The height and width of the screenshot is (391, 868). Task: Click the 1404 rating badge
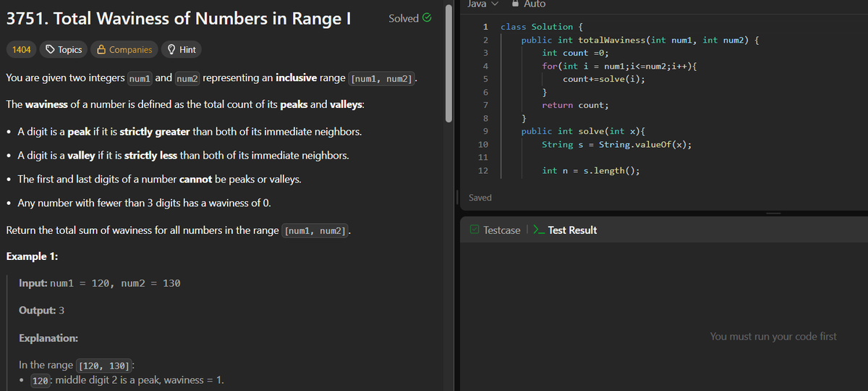click(x=21, y=49)
